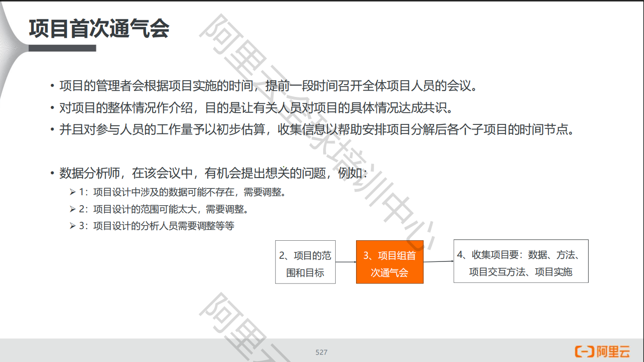Click sub-item 3: 项目设计的分析人员需要调整等等
Image resolution: width=644 pixels, height=362 pixels.
point(152,226)
